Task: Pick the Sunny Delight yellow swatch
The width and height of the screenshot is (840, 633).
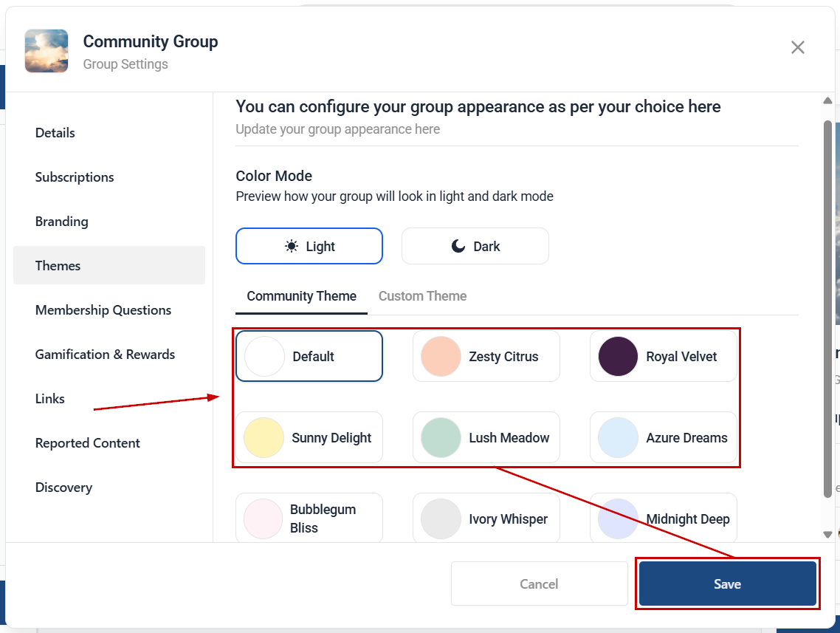Action: coord(264,437)
